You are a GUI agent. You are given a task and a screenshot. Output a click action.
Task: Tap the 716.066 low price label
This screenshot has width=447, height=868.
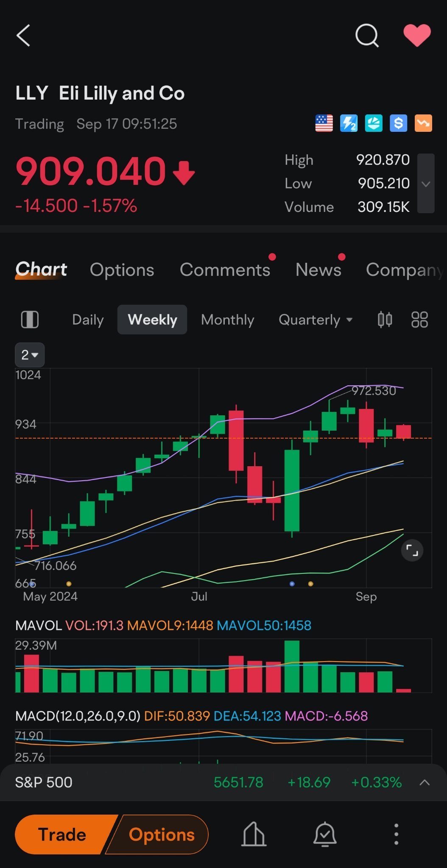click(55, 566)
